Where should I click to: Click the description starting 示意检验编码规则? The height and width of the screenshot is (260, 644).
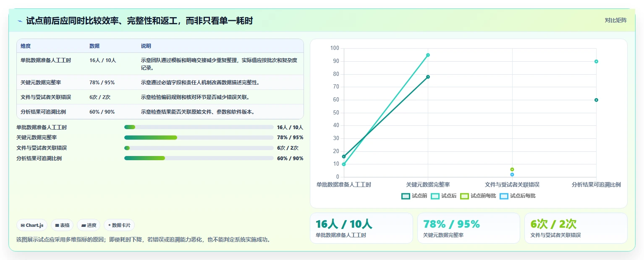point(195,97)
